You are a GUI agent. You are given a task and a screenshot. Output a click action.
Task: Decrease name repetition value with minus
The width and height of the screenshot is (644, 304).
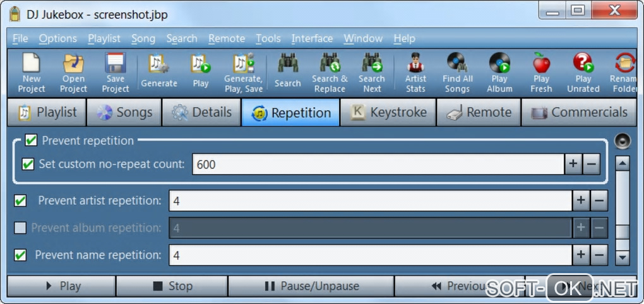click(x=599, y=255)
